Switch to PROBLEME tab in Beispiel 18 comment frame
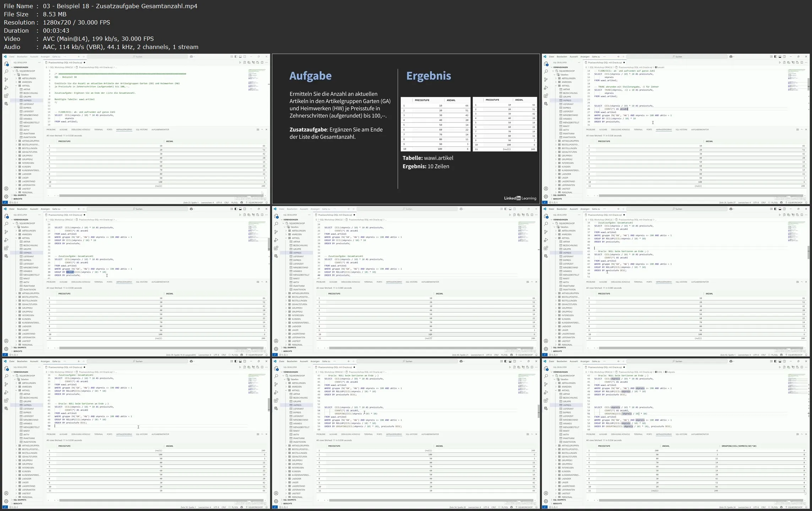 click(51, 130)
